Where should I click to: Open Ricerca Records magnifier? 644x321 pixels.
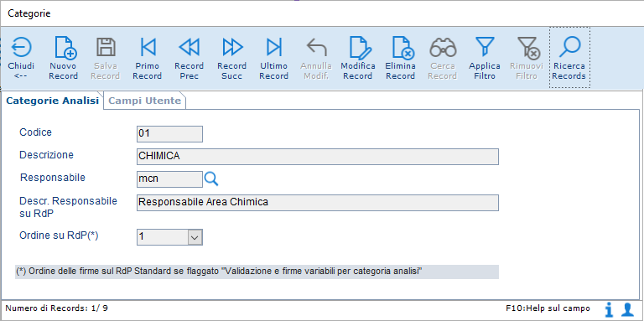(x=569, y=46)
